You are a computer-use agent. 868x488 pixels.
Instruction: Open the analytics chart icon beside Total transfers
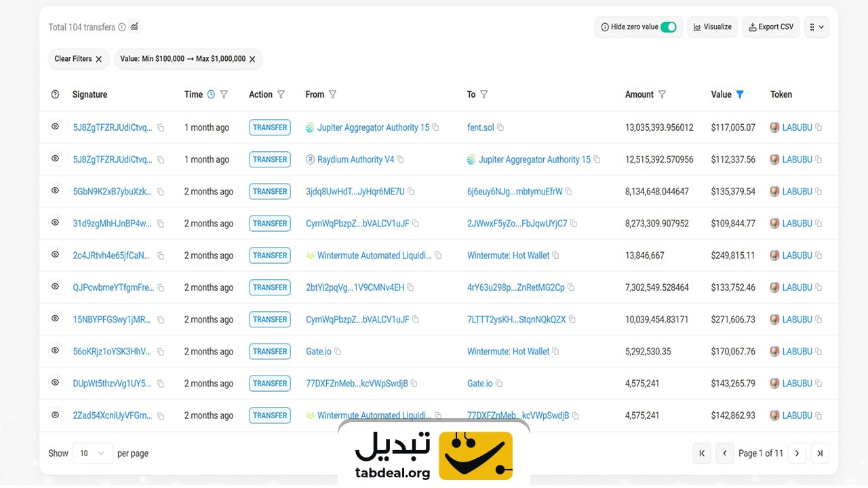[x=134, y=26]
